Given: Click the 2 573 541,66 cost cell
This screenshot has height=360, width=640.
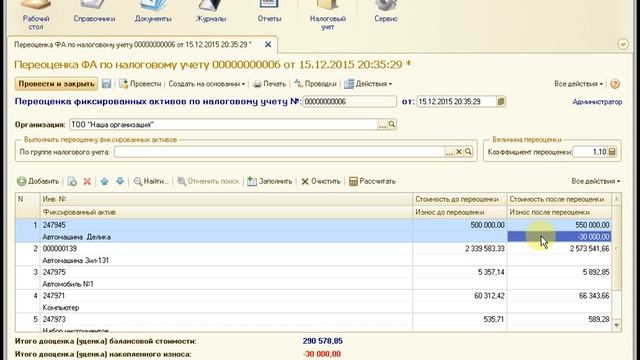Looking at the screenshot, I should point(559,249).
